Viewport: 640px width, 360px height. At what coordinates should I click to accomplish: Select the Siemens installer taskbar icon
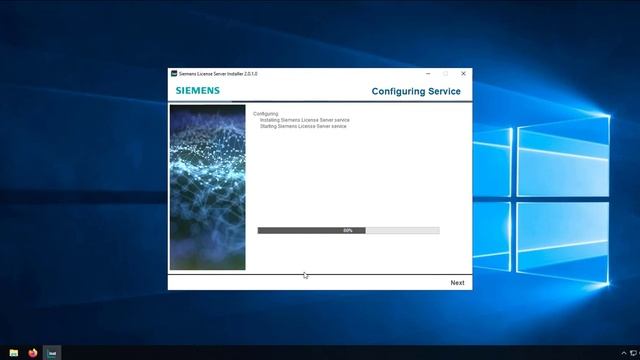tap(52, 353)
